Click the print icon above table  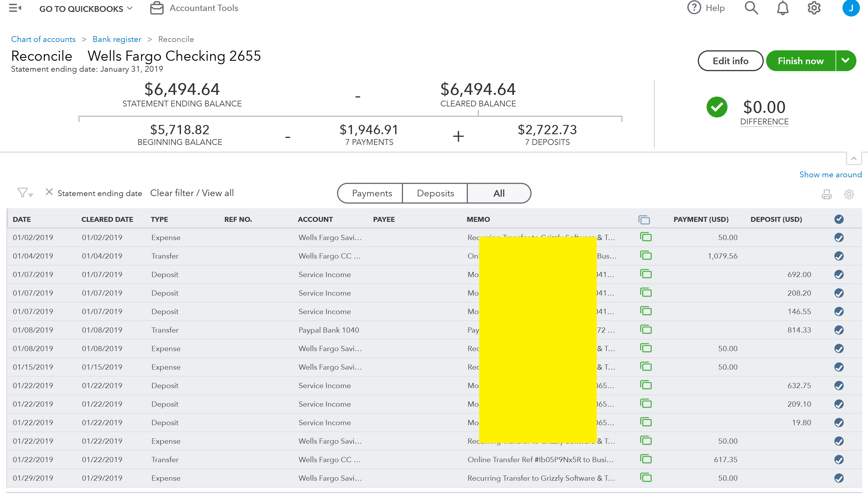826,194
